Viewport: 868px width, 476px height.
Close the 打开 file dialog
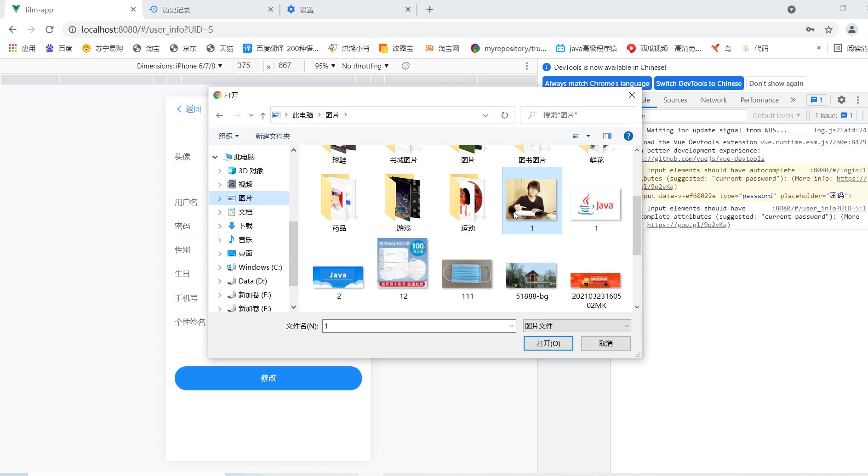coord(632,95)
